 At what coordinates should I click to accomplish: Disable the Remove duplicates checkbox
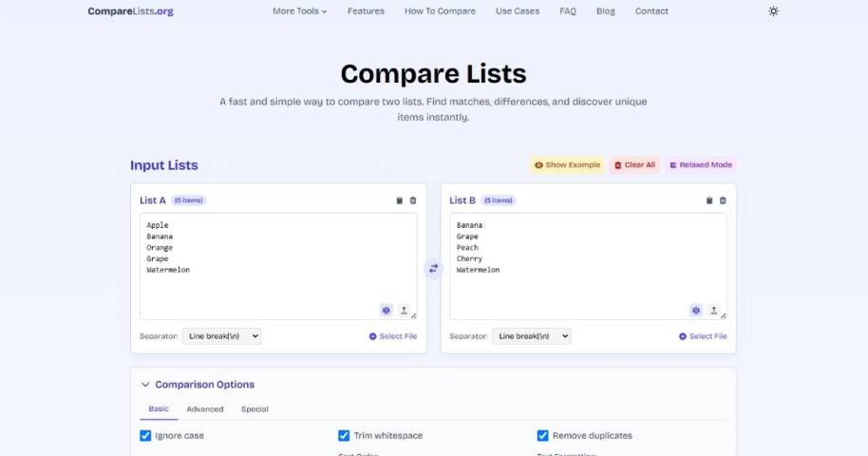(x=542, y=436)
